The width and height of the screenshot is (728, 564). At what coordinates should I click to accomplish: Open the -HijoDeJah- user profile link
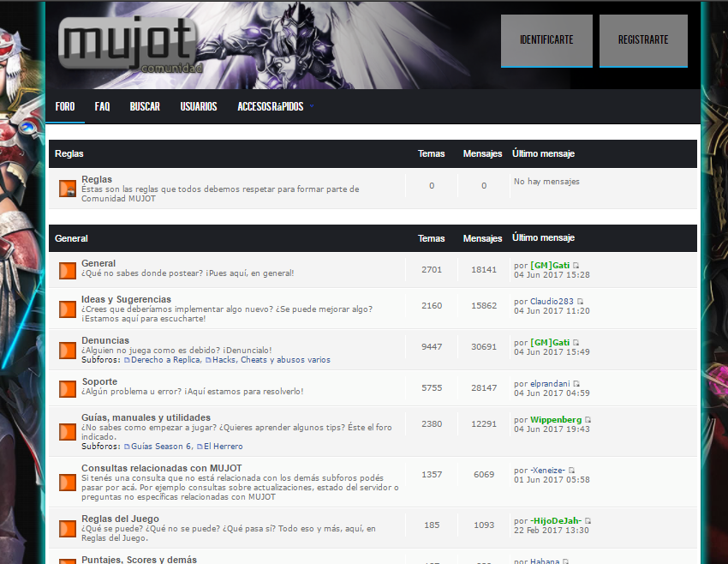pos(556,521)
